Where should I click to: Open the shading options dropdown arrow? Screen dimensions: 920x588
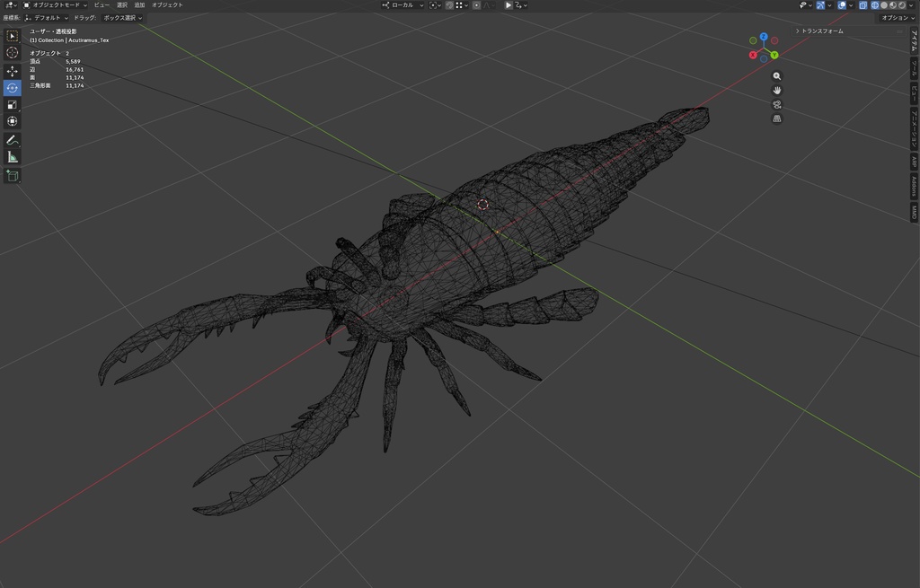click(911, 5)
